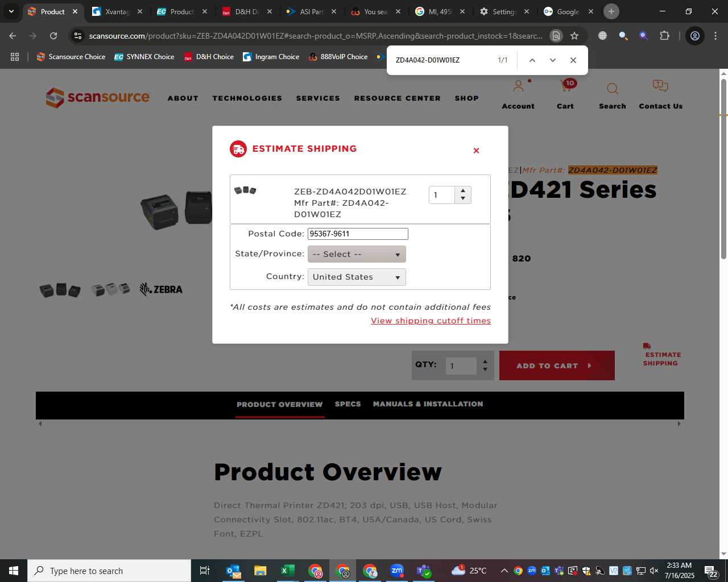728x582 pixels.
Task: Open Chrome three-dot menu
Action: 715,36
